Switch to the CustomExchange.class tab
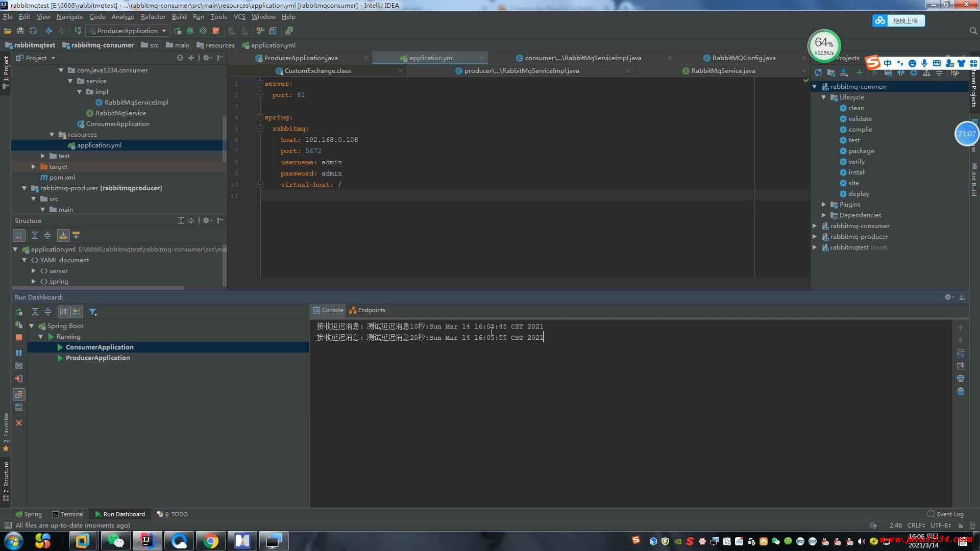Image resolution: width=980 pixels, height=551 pixels. [x=317, y=71]
